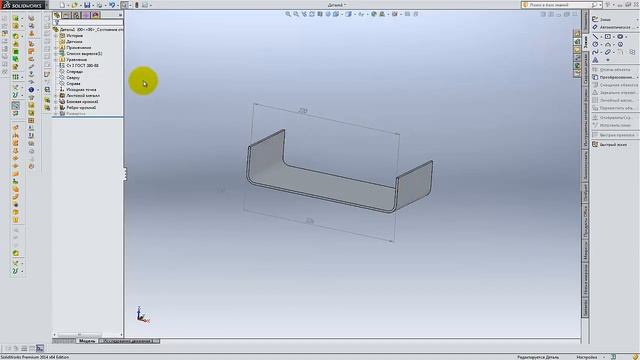Click the Rebuild traffic-light icon
640x360 pixels.
tap(137, 5)
